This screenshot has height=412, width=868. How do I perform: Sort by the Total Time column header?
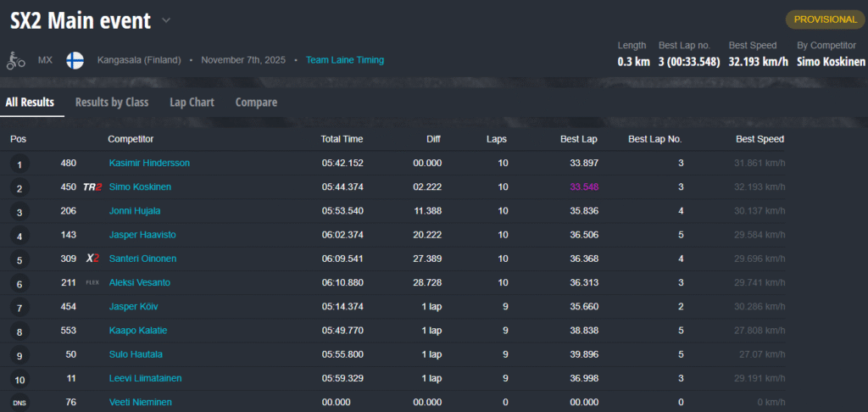point(342,139)
